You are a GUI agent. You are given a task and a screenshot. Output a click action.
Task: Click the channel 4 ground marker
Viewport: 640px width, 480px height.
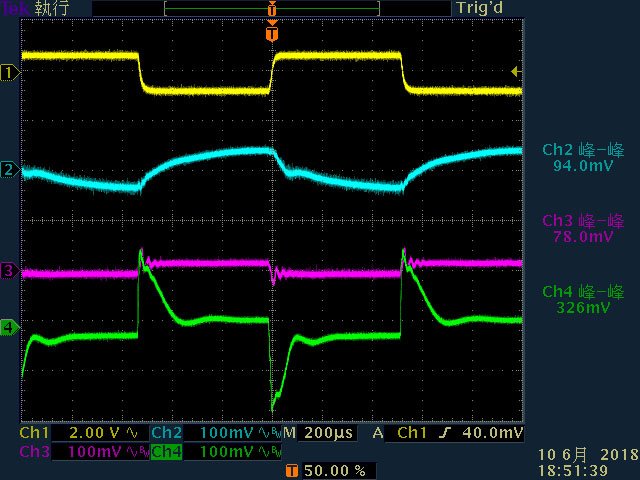pyautogui.click(x=9, y=328)
